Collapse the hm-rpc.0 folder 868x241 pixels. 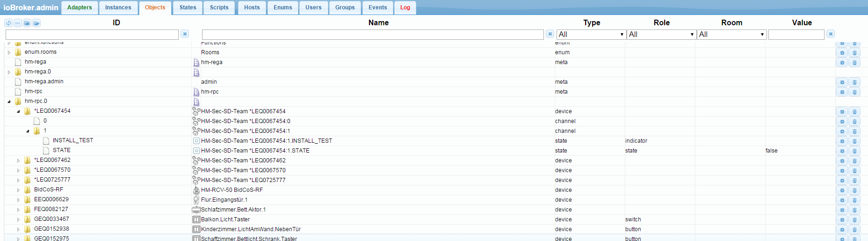click(9, 102)
